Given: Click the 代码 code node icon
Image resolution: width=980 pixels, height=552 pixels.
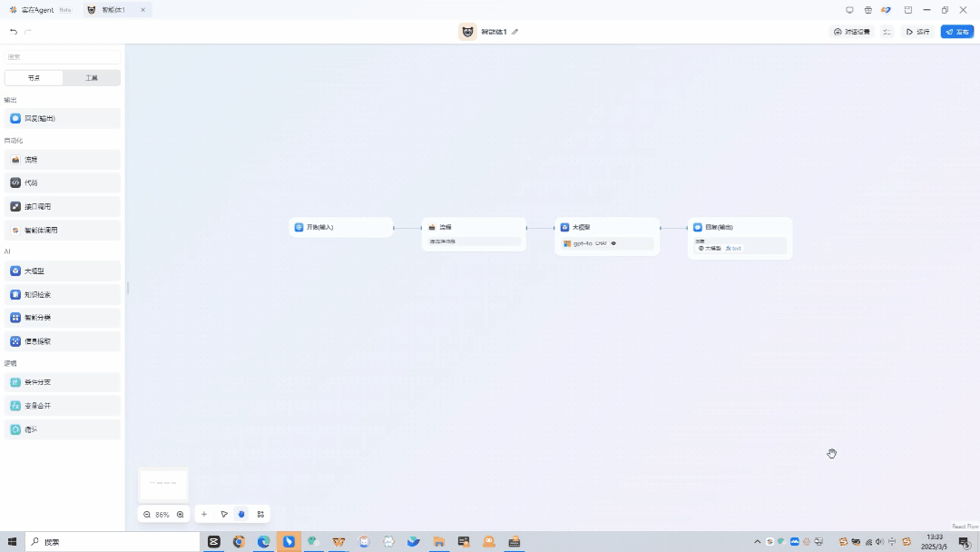Looking at the screenshot, I should pyautogui.click(x=15, y=182).
